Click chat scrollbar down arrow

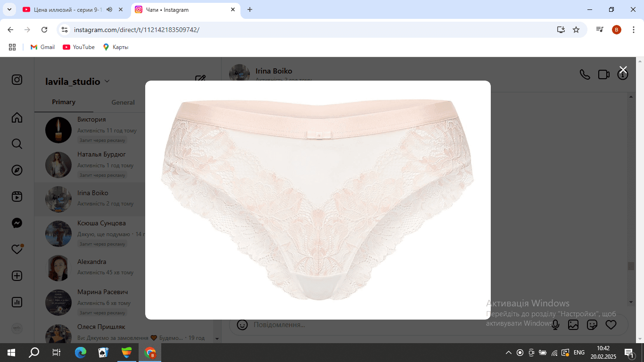coord(631,302)
